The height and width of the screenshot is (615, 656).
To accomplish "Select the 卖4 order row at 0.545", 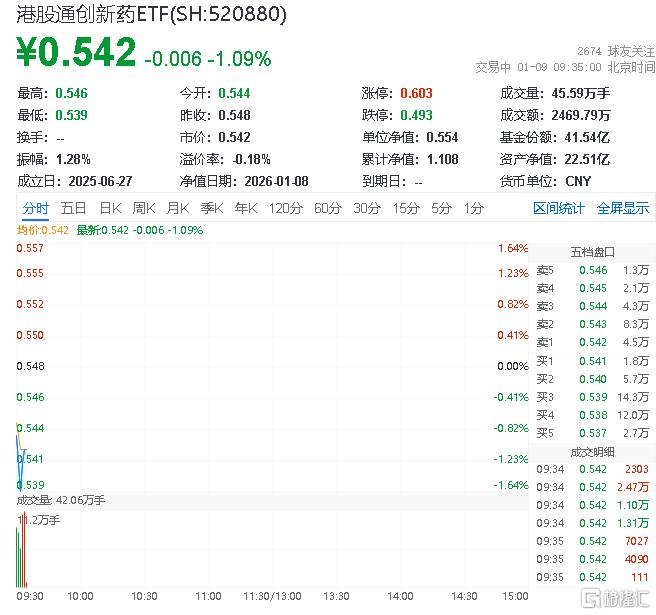I will click(592, 288).
